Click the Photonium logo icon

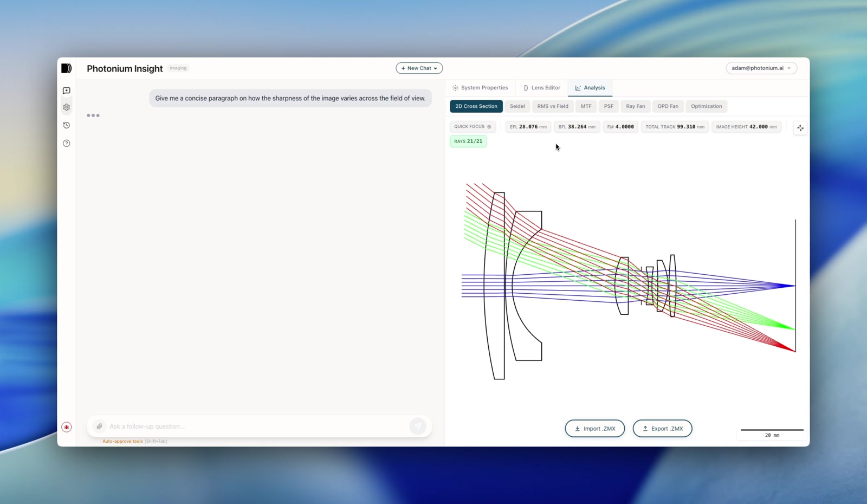point(66,68)
